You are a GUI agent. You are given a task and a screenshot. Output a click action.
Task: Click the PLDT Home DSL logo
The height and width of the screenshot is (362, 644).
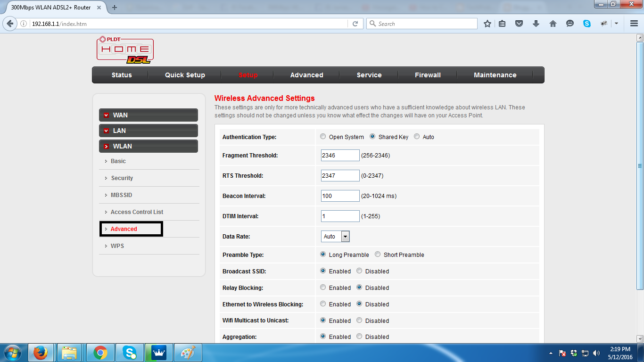(x=125, y=50)
